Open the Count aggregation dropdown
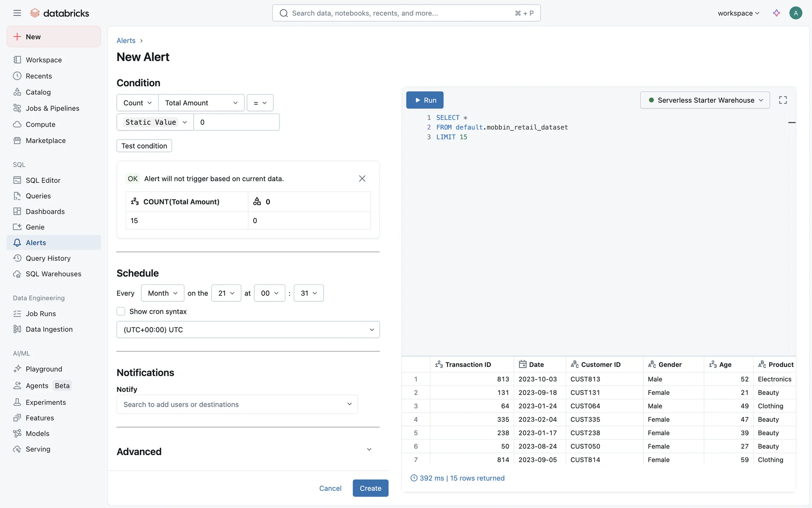Viewport: 812px width, 508px height. [x=137, y=103]
